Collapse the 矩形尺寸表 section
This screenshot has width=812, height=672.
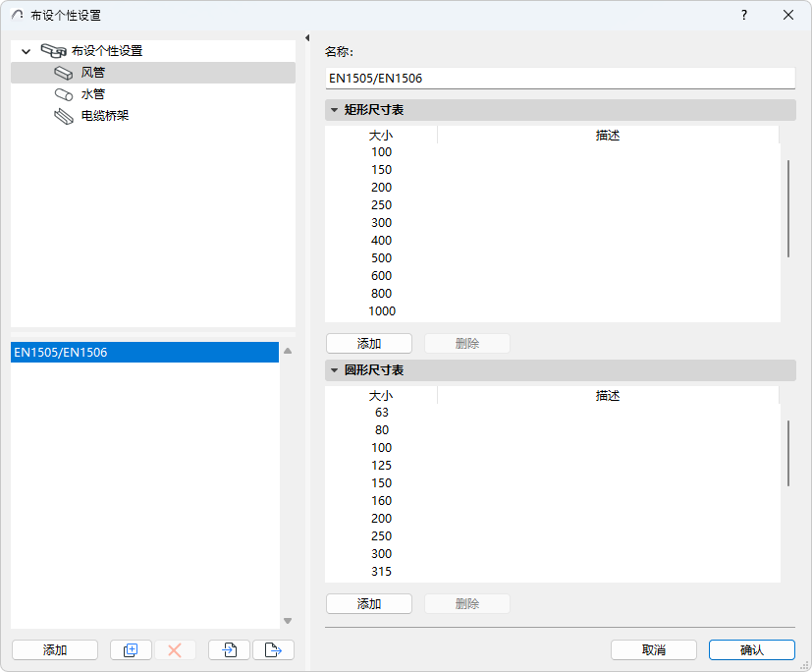pos(334,110)
